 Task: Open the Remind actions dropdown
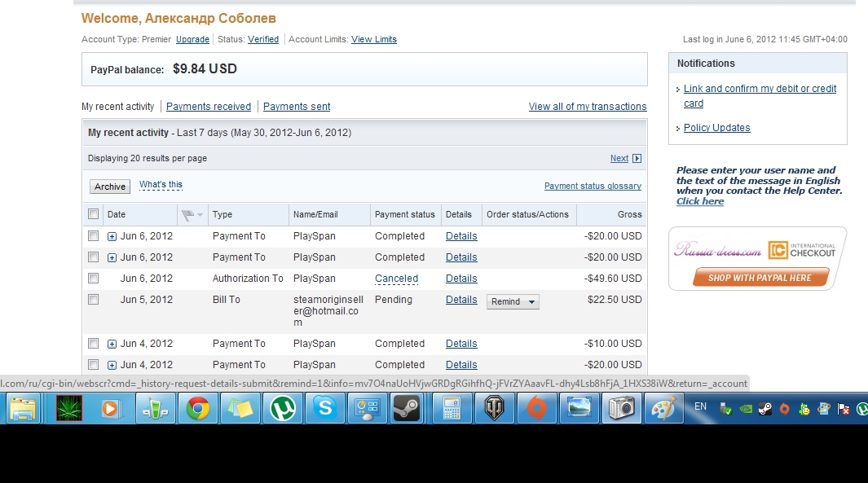(513, 301)
